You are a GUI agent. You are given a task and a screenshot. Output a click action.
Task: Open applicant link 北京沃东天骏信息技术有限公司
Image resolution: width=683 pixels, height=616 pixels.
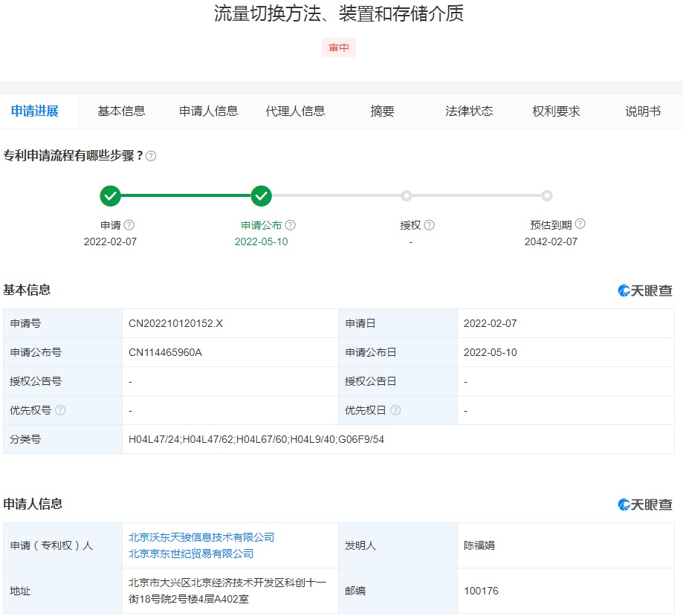pyautogui.click(x=201, y=537)
